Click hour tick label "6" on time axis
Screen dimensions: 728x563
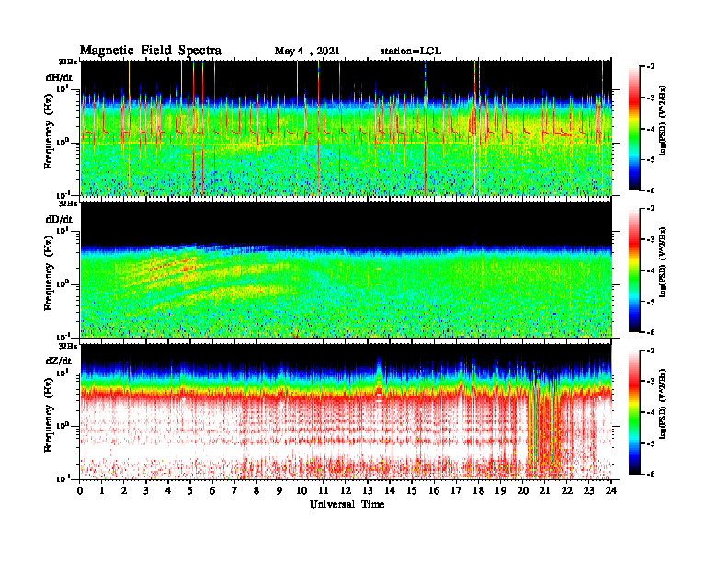[212, 491]
